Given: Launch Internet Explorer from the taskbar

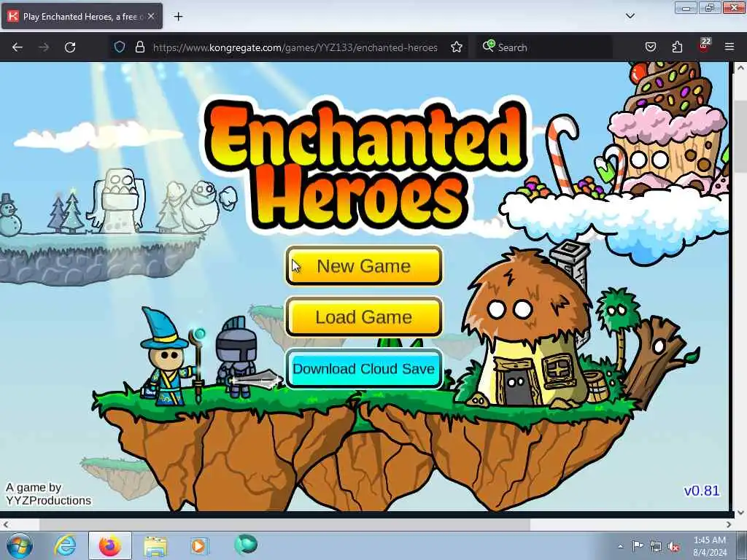Looking at the screenshot, I should tap(65, 545).
